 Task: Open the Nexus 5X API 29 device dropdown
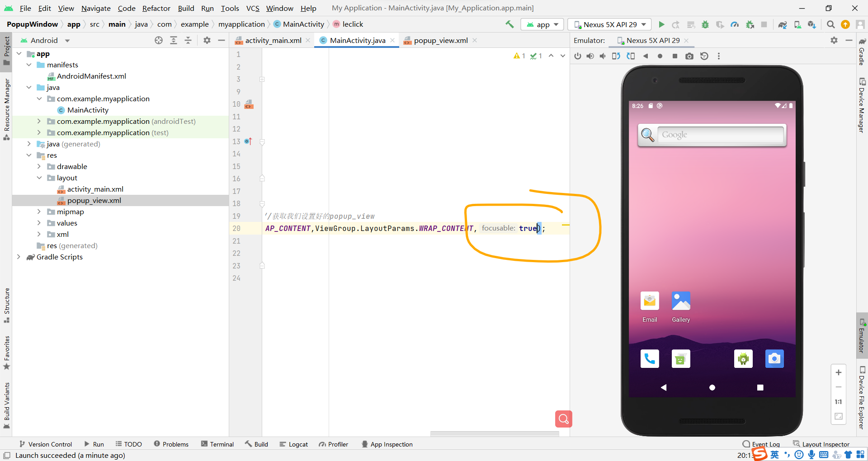[609, 24]
